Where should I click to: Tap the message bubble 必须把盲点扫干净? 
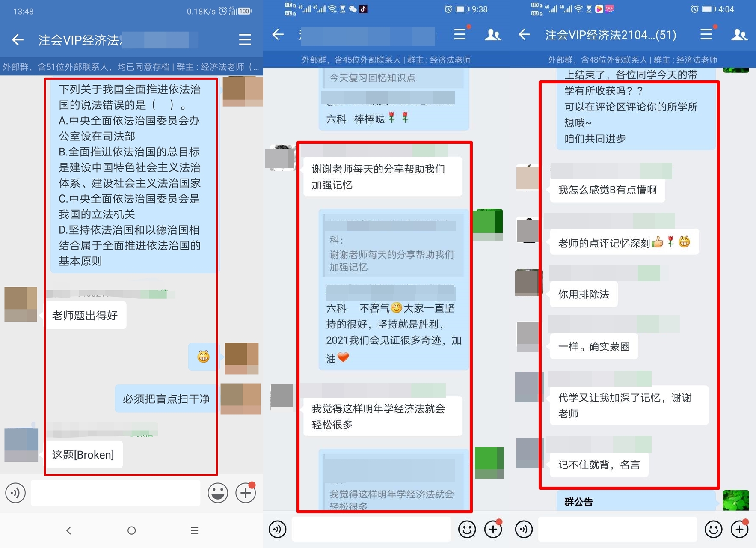tap(165, 398)
